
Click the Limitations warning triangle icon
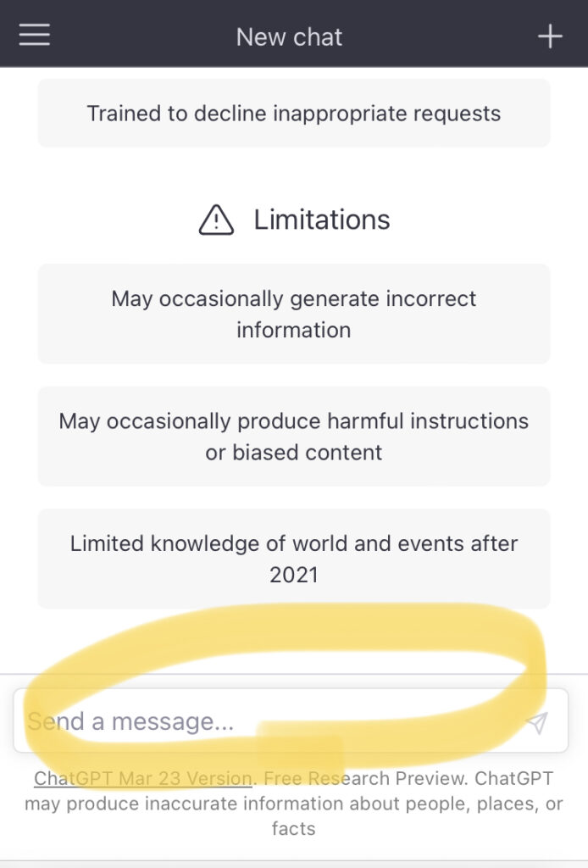click(216, 220)
